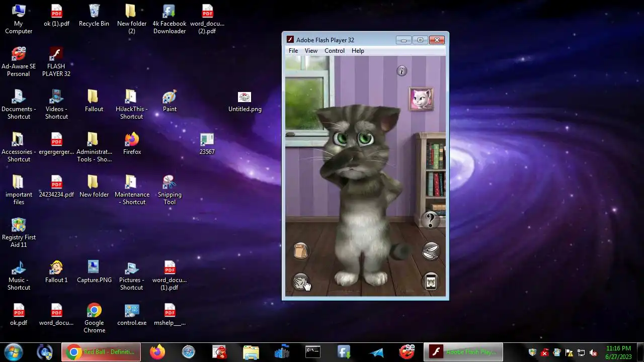Select the 24234234.pdf desktop file
The image size is (644, 362).
click(56, 187)
